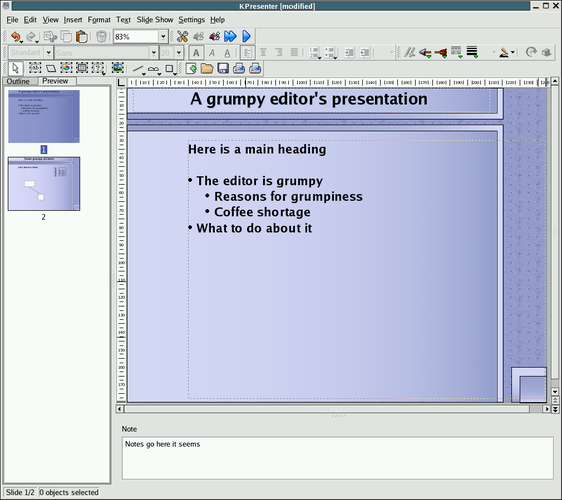Toggle bold text formatting
562x500 pixels.
point(196,53)
